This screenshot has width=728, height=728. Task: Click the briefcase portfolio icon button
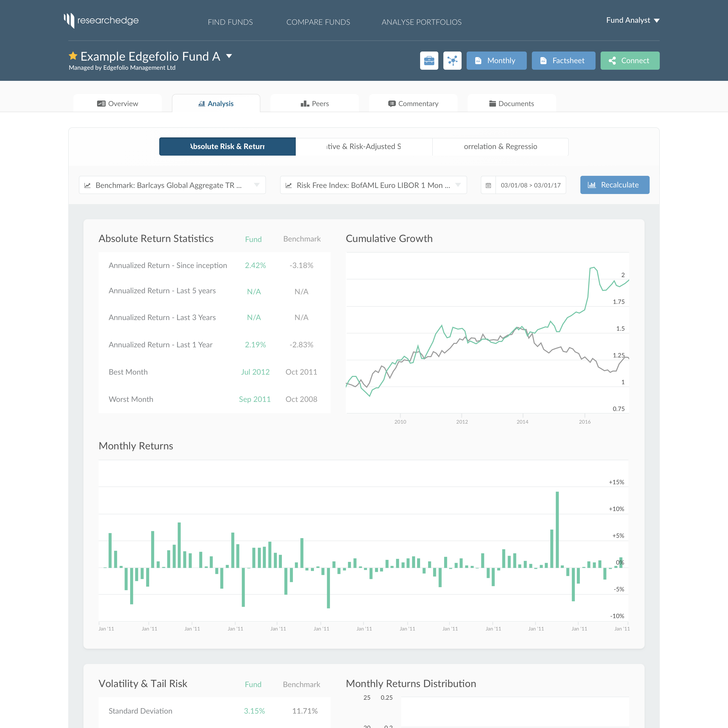tap(429, 61)
